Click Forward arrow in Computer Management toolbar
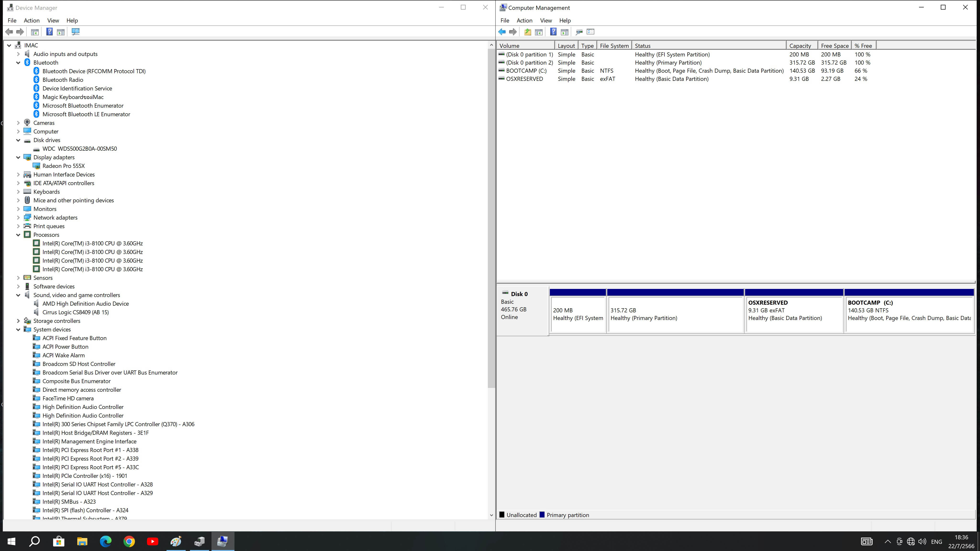The image size is (980, 551). tap(513, 32)
